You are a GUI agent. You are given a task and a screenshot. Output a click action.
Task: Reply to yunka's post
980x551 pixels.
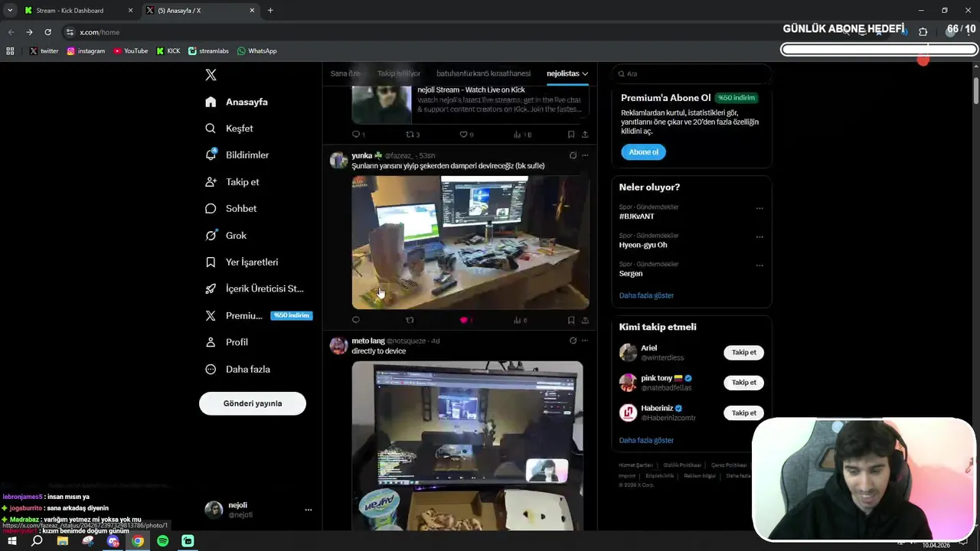click(356, 320)
